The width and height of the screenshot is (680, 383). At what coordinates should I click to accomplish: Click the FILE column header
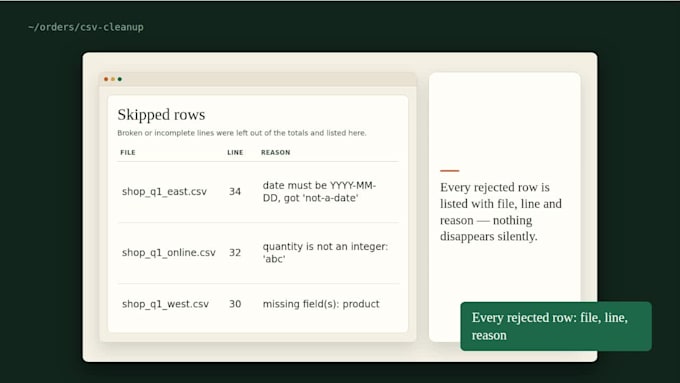point(128,152)
